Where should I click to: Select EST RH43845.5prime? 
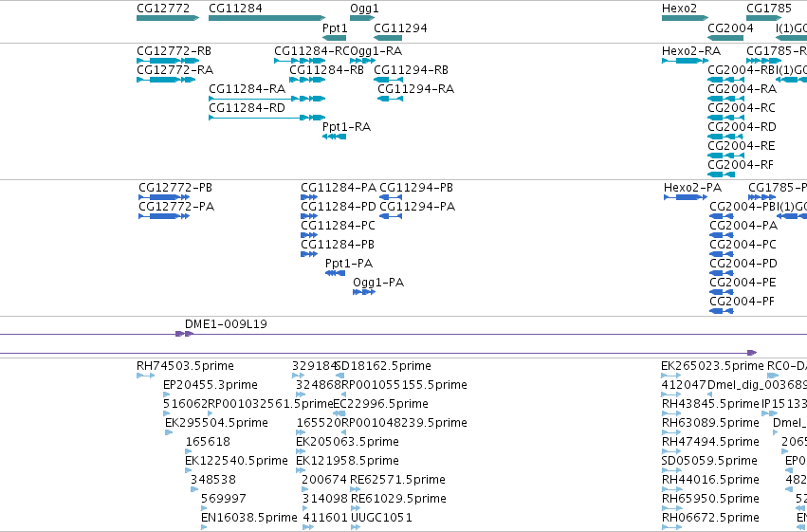tap(671, 413)
